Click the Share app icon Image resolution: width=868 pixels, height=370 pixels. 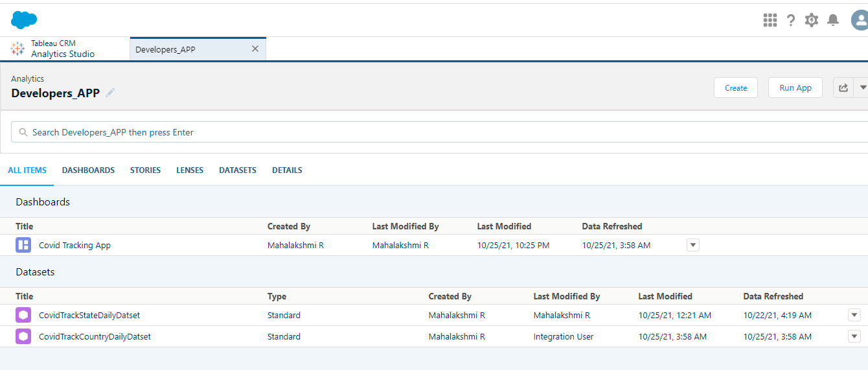[x=843, y=87]
